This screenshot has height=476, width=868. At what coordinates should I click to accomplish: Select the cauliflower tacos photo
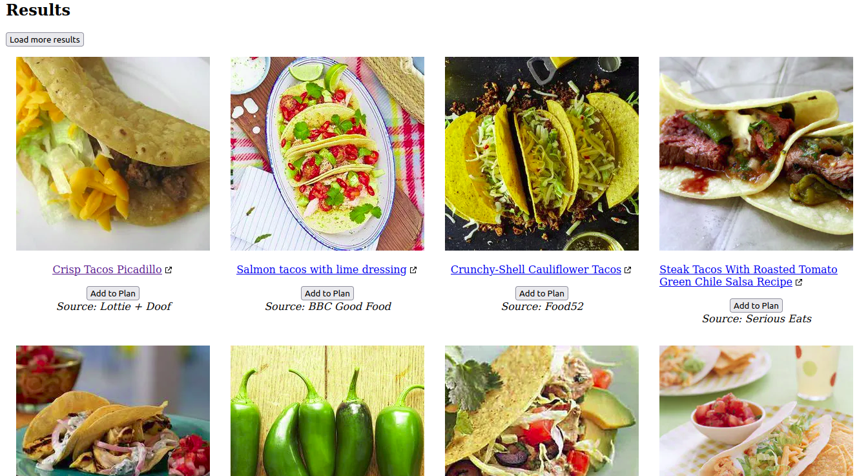542,154
